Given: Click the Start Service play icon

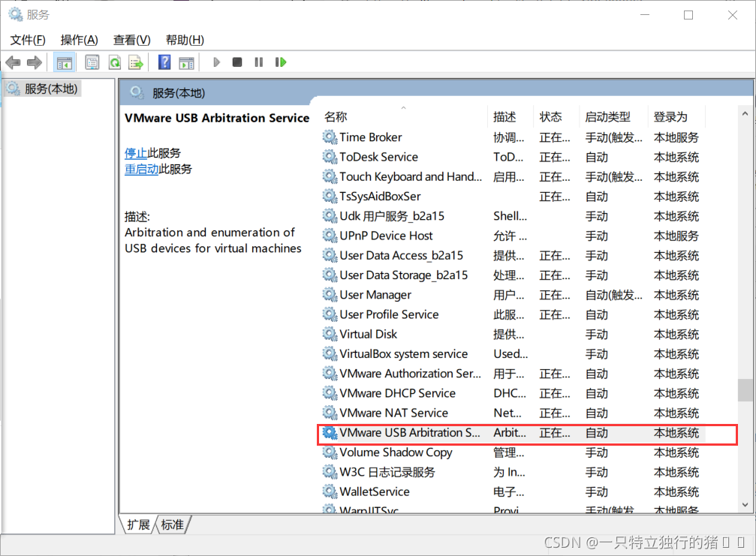Looking at the screenshot, I should [x=216, y=62].
